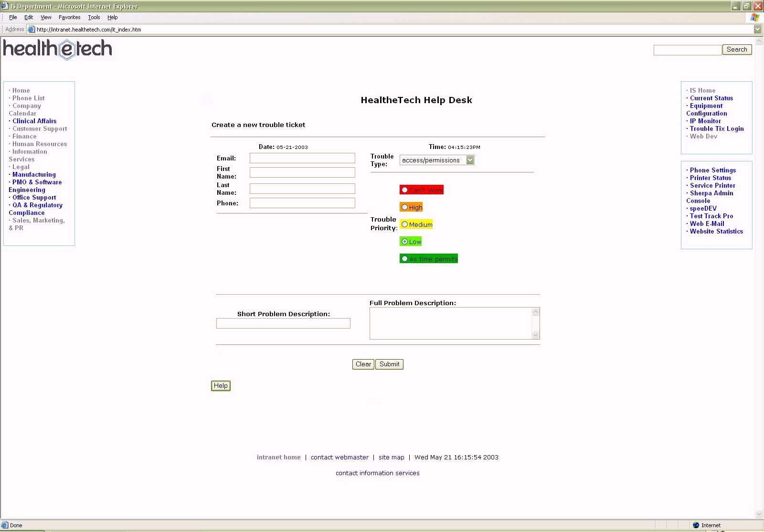Screen dimensions: 764x532
Task: Click the Email input field
Action: click(302, 158)
